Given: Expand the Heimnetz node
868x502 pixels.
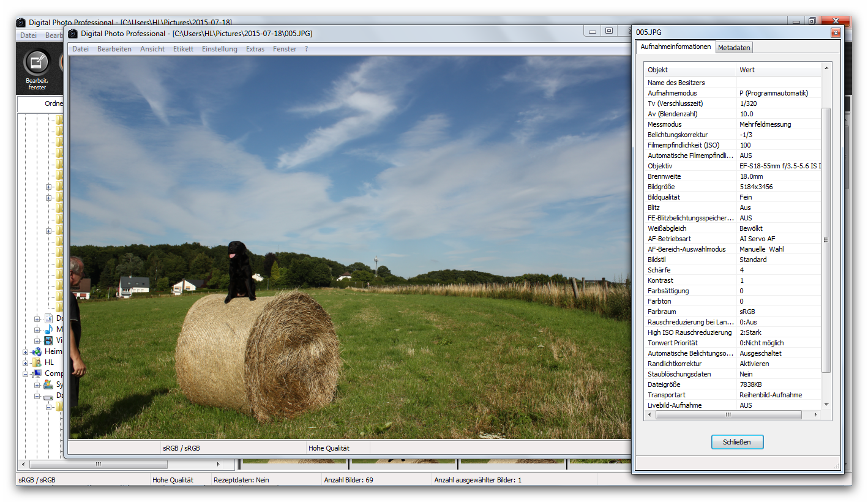Looking at the screenshot, I should point(26,352).
